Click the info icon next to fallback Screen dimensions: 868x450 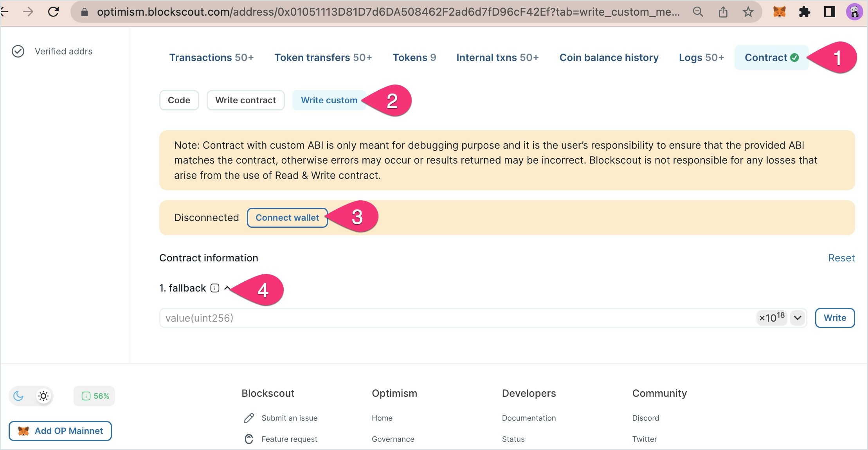(x=215, y=288)
